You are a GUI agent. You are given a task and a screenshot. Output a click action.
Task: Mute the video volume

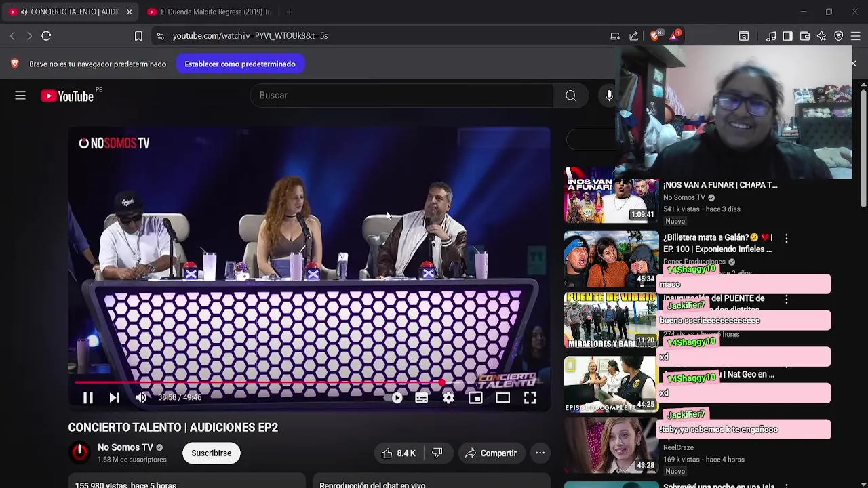pos(141,398)
